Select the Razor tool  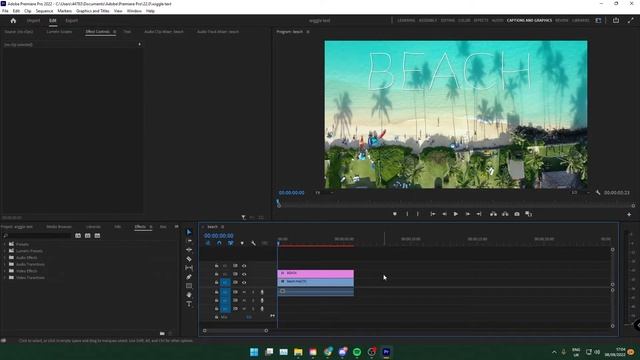coord(189,259)
